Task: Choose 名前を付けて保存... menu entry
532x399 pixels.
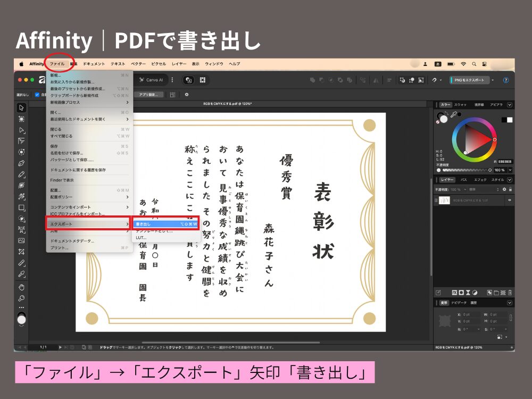Action: click(x=89, y=153)
